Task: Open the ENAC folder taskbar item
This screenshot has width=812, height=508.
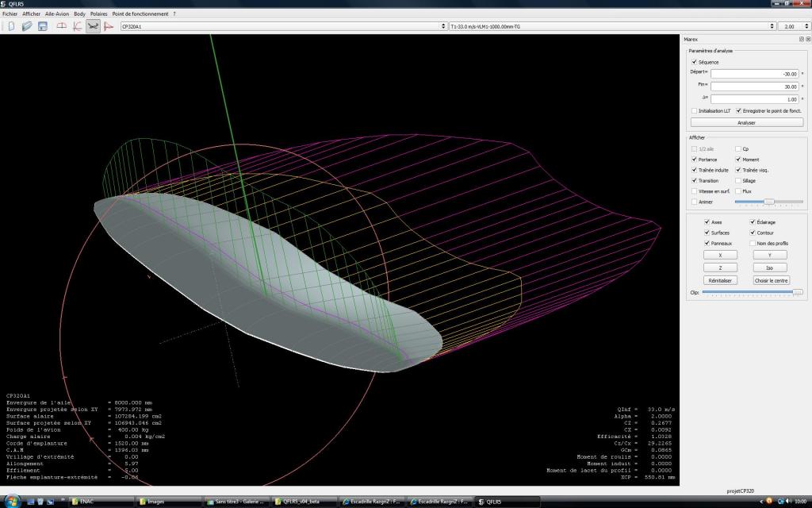Action: point(100,502)
